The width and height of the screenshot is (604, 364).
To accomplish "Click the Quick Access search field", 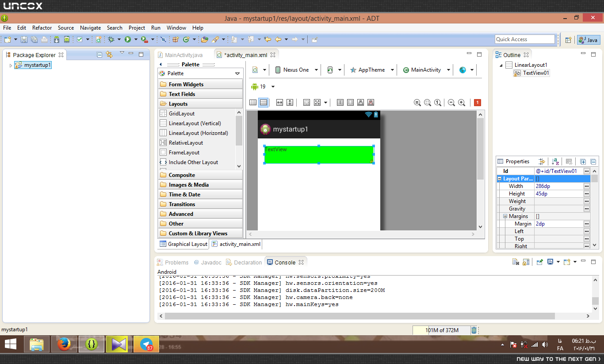I will 525,39.
